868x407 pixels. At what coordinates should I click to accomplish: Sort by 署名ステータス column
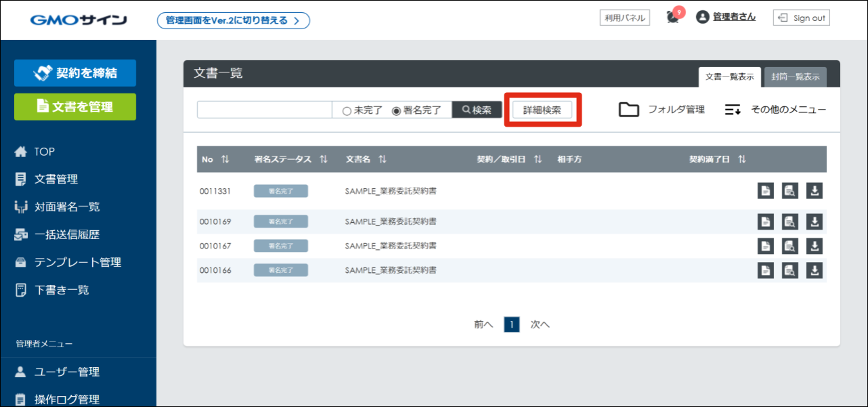point(324,159)
